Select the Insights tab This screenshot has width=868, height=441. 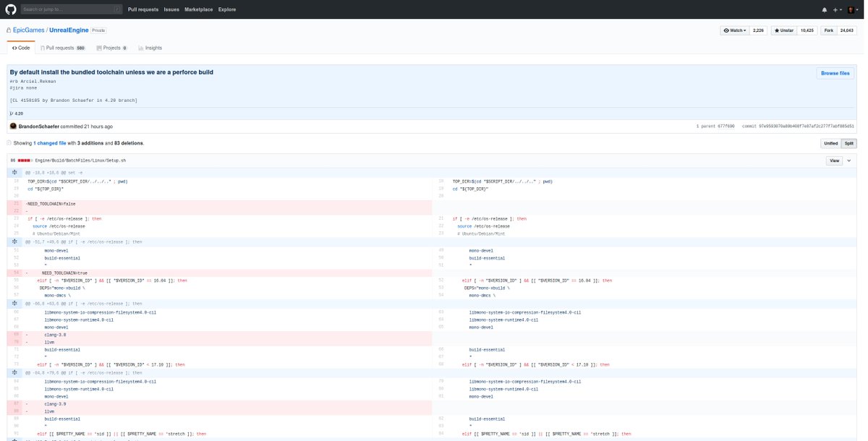point(150,48)
